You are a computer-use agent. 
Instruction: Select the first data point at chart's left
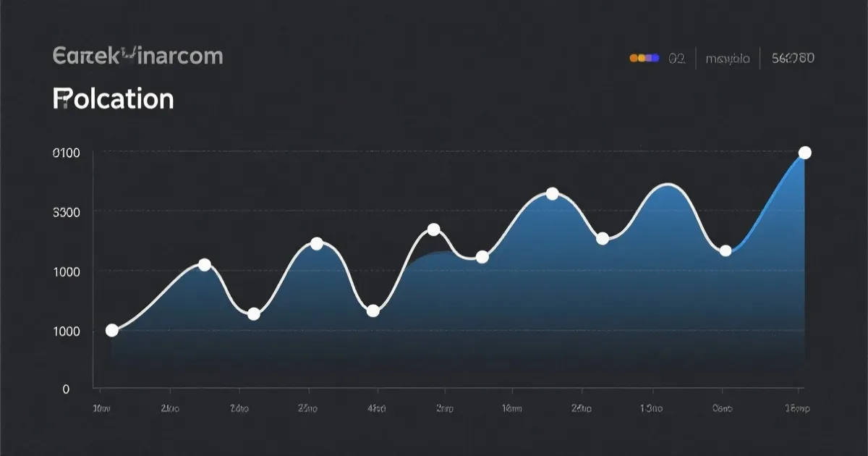(112, 330)
